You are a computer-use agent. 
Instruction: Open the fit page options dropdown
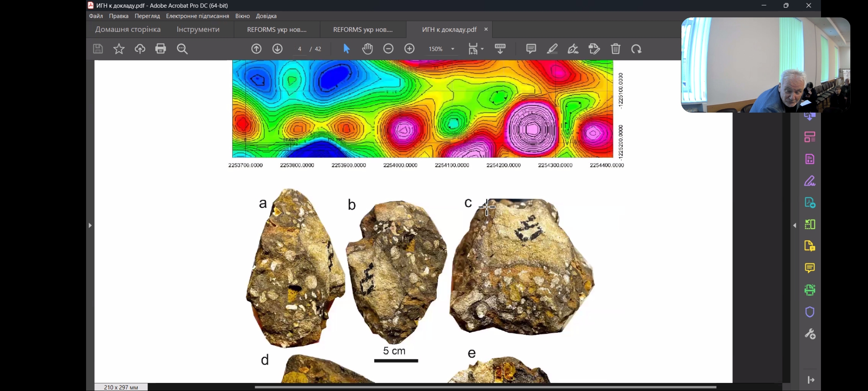pyautogui.click(x=482, y=49)
